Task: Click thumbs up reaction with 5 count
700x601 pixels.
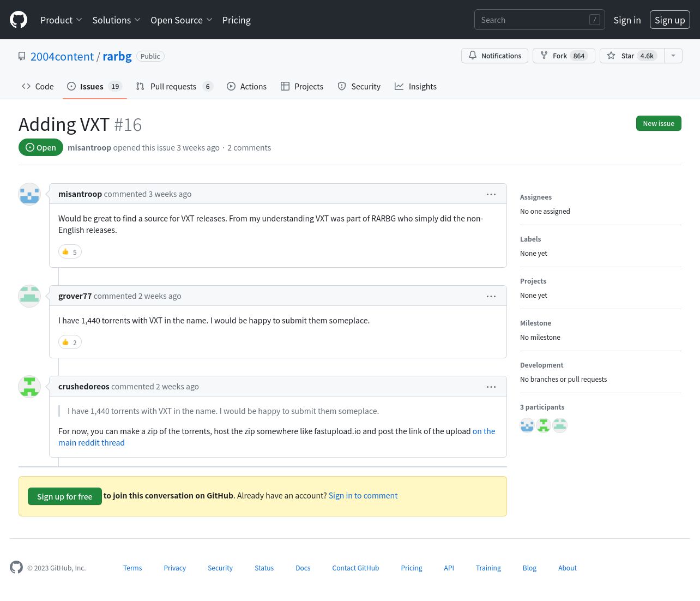Action: [70, 251]
